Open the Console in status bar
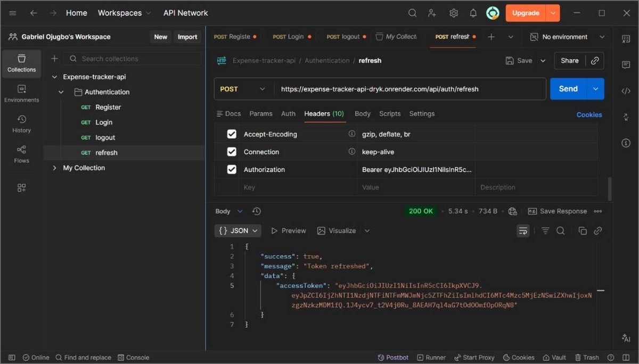Viewport: 639px width, 364px height. click(133, 358)
